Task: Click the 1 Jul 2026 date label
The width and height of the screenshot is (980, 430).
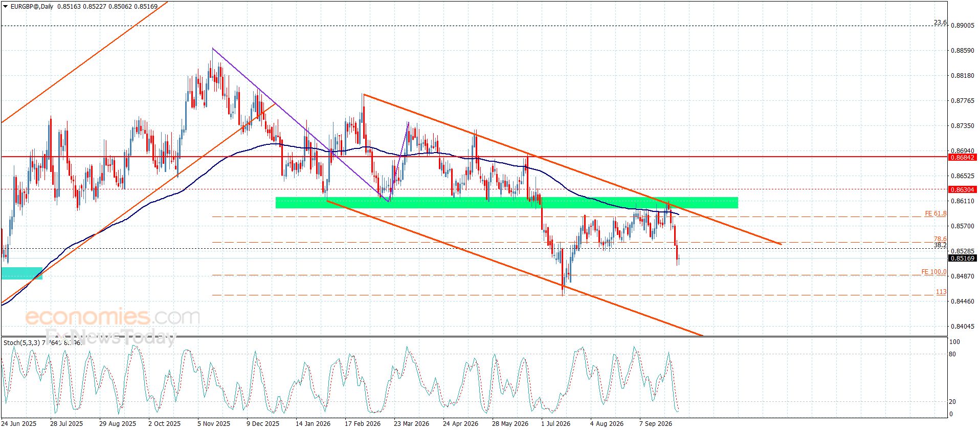Action: 556,424
